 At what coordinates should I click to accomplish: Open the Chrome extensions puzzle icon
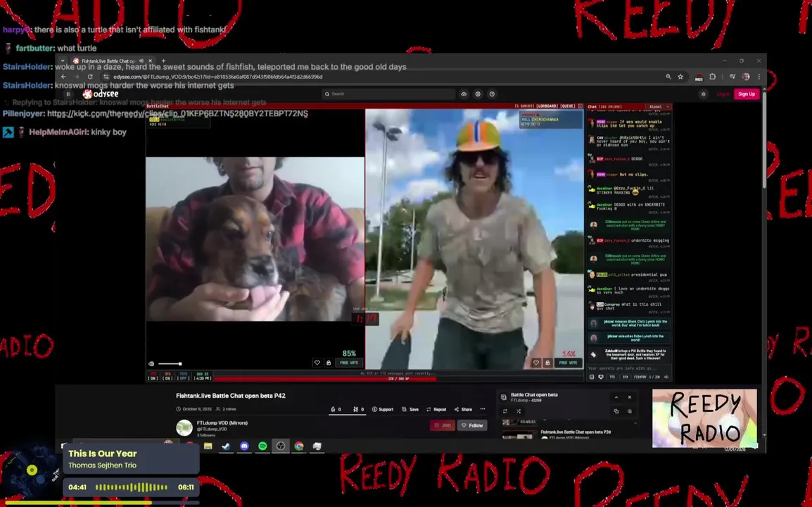[713, 77]
